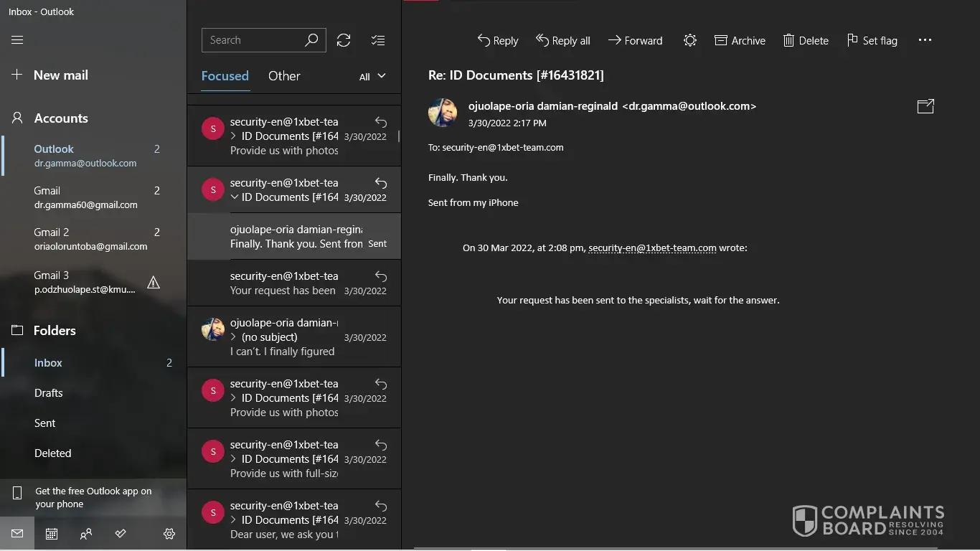Switch to the Other tab
The width and height of the screenshot is (980, 551).
(x=284, y=76)
